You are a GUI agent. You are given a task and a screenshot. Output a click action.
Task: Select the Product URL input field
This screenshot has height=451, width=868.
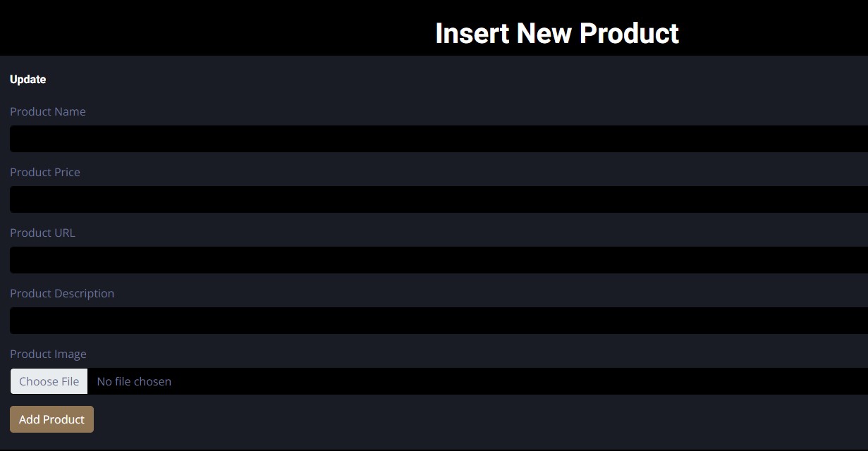point(437,260)
